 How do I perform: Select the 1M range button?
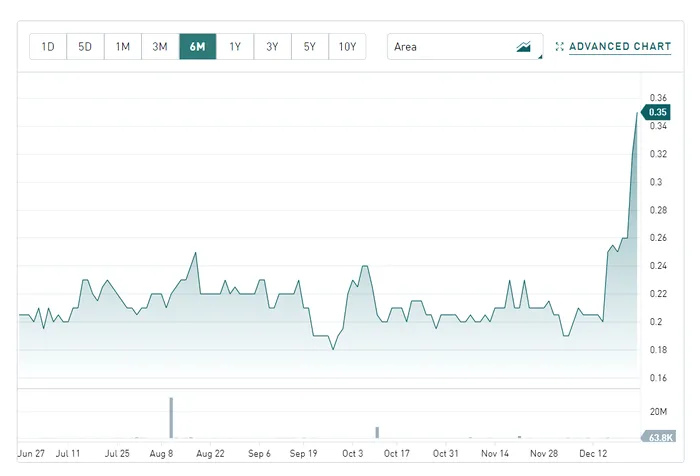click(122, 47)
